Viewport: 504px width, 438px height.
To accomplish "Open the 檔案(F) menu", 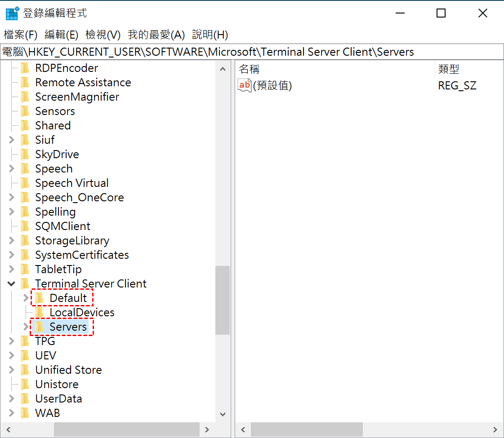I will tap(21, 35).
